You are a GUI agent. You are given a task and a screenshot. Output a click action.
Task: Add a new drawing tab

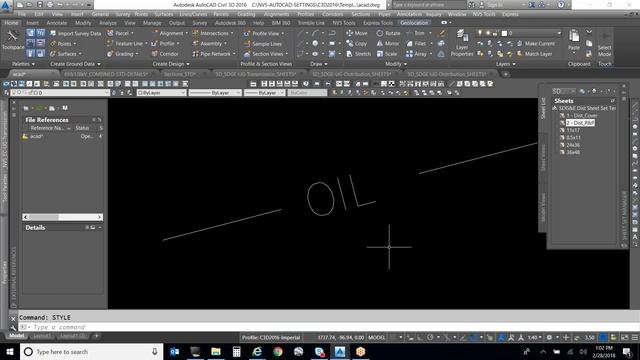click(505, 74)
